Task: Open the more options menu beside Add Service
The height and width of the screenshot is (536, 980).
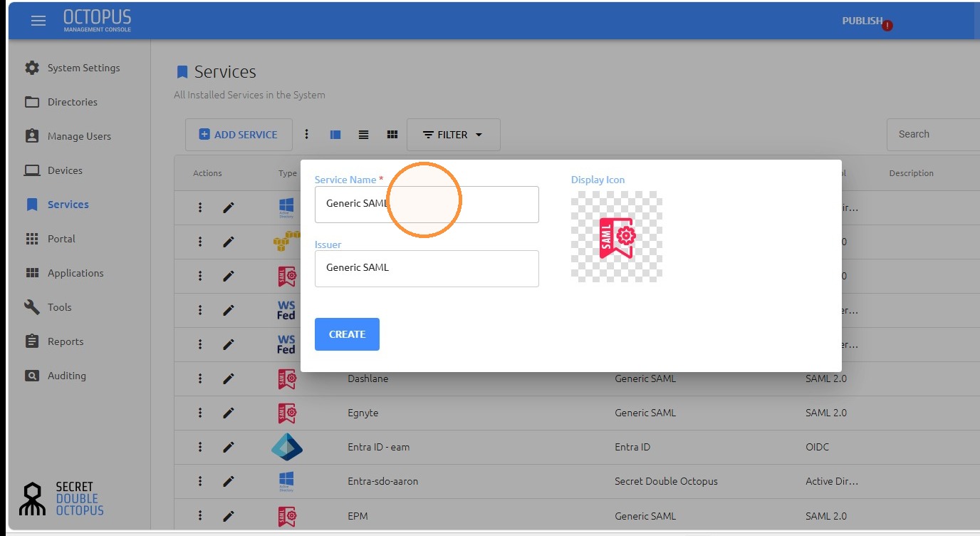Action: coord(307,134)
